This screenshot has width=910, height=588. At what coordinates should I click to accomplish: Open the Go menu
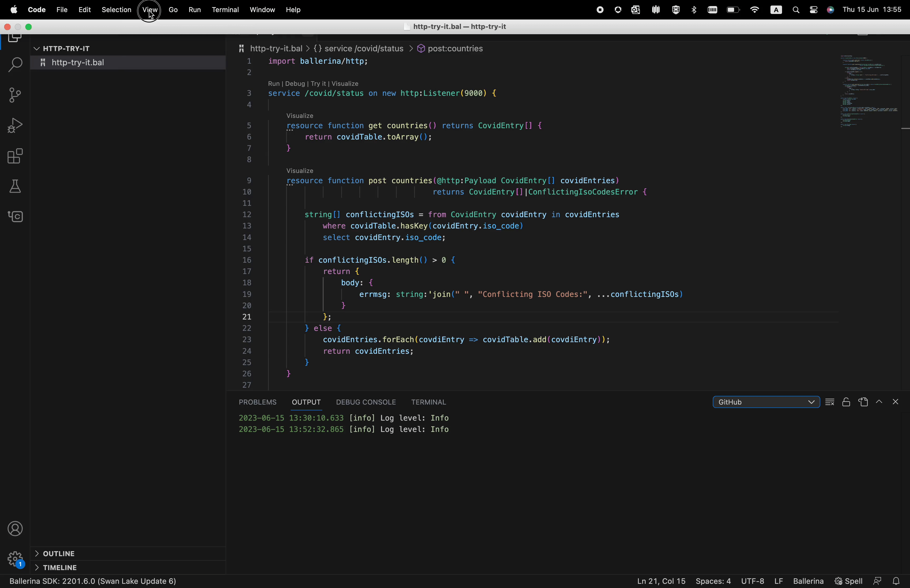coord(173,10)
